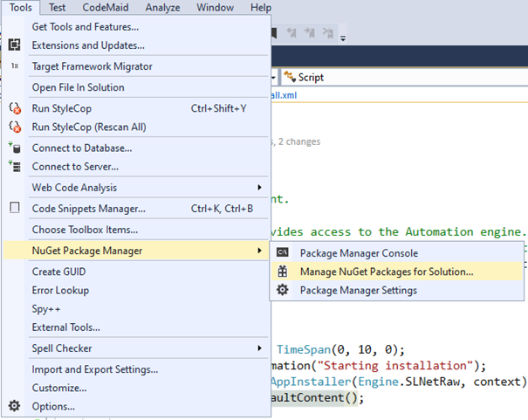This screenshot has height=420, width=528.
Task: Select Choose Toolbox Items
Action: [136, 230]
